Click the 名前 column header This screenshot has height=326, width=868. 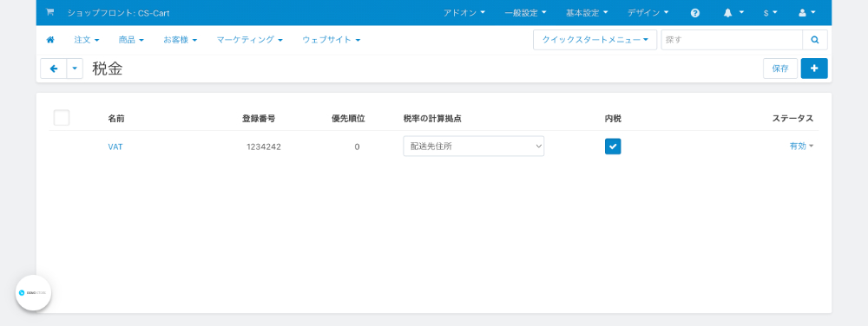coord(116,118)
